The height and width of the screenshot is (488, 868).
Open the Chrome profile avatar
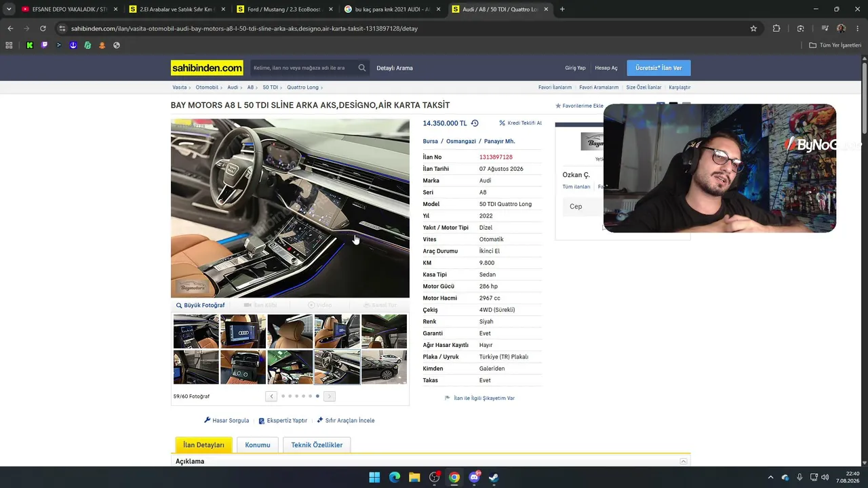point(841,28)
